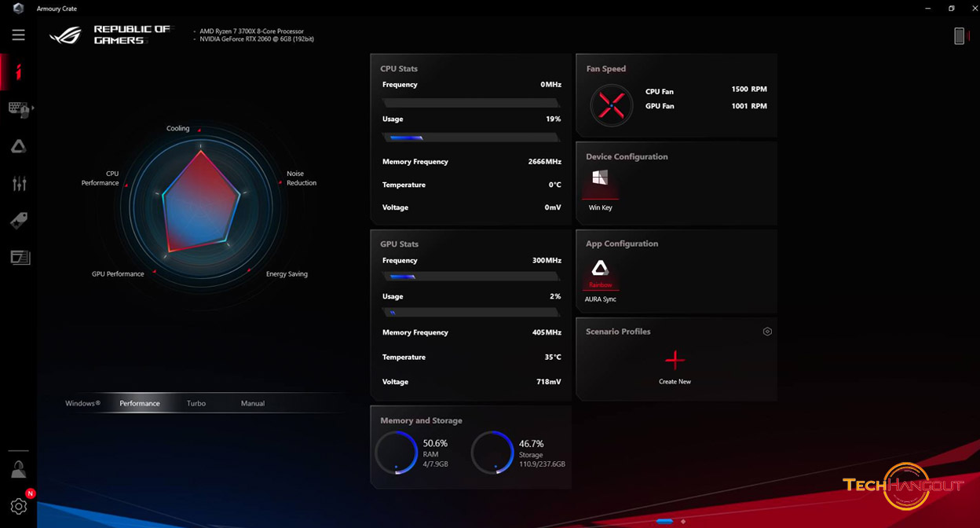This screenshot has height=528, width=980.
Task: Select the first page indicator at bottom
Action: click(664, 521)
